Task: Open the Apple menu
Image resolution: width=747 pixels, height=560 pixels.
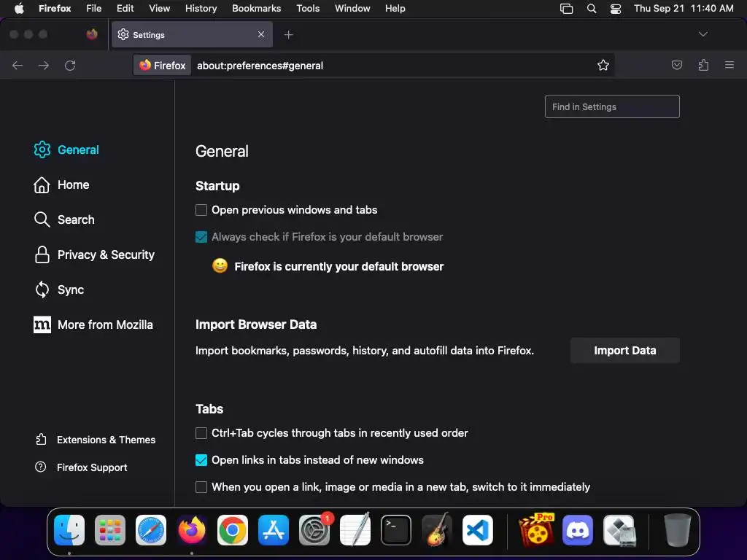Action: pos(19,8)
